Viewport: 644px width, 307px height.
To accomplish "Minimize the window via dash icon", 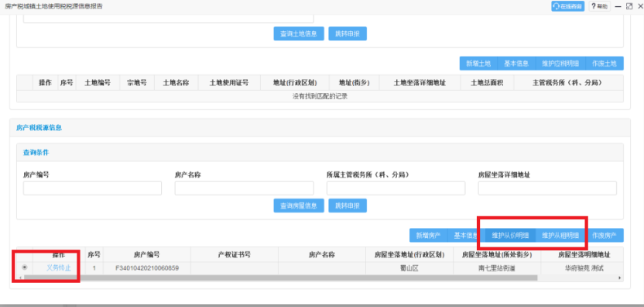I will pos(618,6).
